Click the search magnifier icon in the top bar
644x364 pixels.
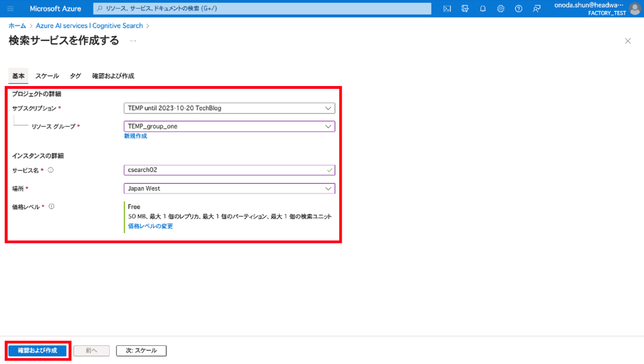[100, 9]
